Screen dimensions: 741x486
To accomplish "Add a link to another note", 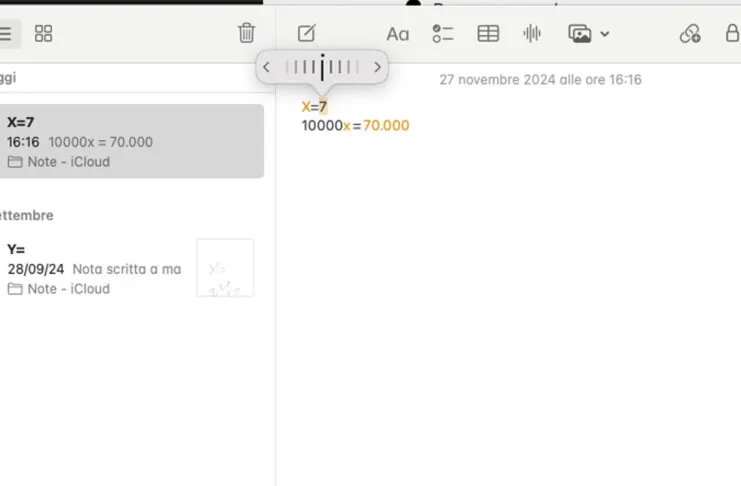I will pyautogui.click(x=690, y=34).
